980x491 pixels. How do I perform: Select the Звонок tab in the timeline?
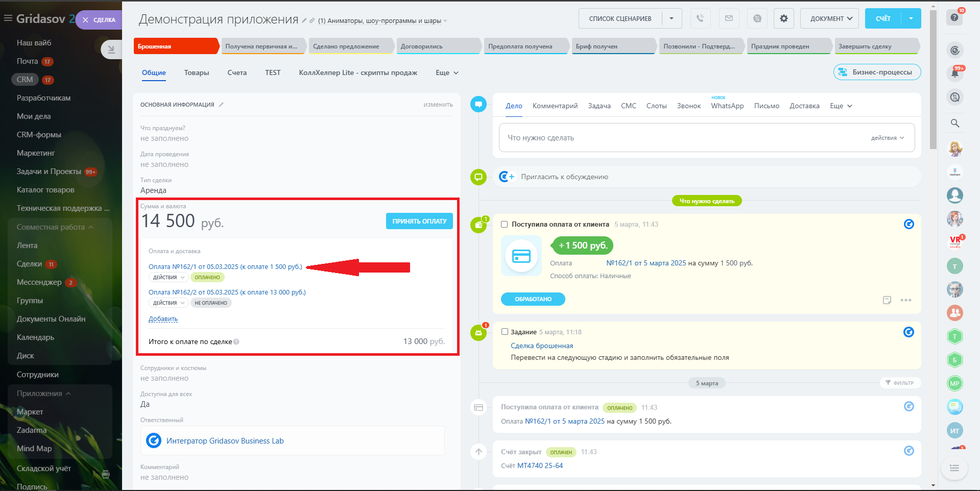pyautogui.click(x=689, y=106)
